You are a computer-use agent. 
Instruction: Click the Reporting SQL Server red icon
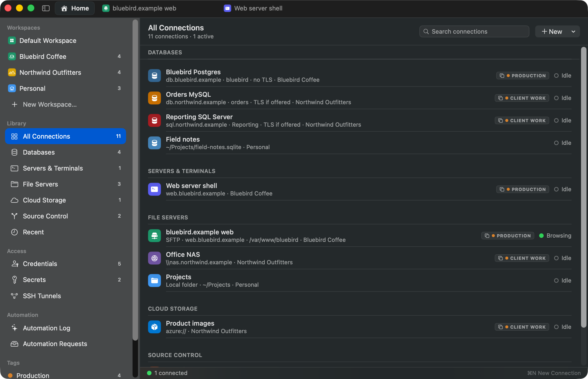click(154, 120)
